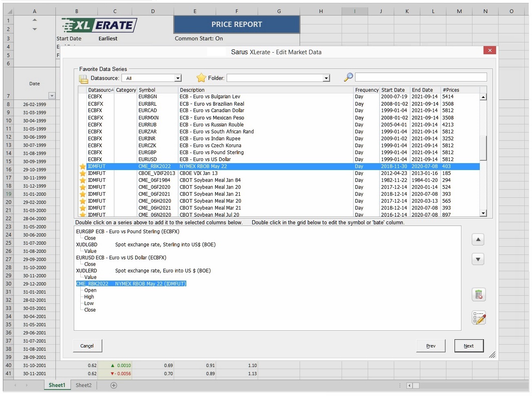Click the Cancel button
The width and height of the screenshot is (532, 396).
[x=87, y=346]
